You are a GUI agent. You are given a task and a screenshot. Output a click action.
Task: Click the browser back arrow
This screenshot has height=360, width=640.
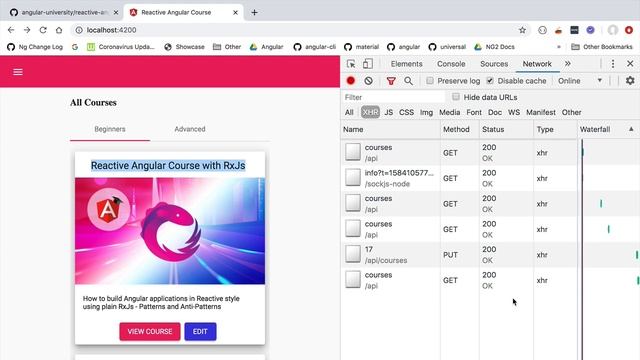(11, 30)
